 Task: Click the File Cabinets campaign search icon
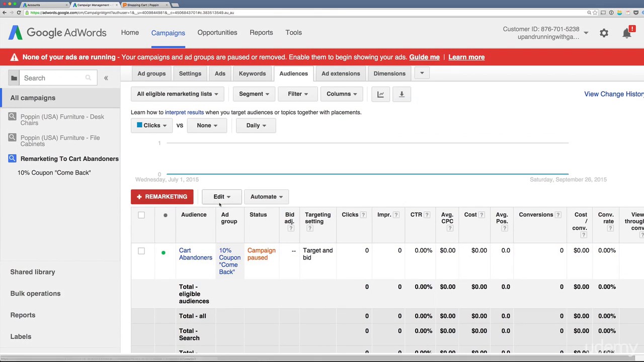click(x=12, y=138)
